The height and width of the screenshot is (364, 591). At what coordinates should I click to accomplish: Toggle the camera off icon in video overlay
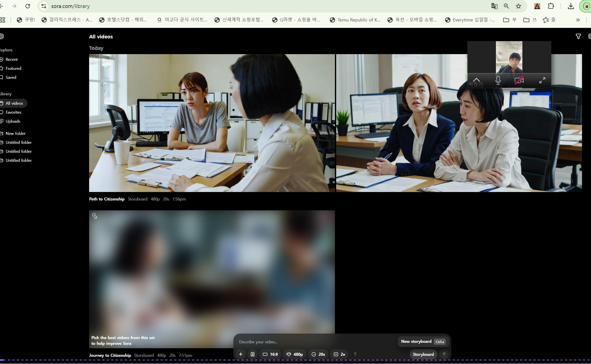pyautogui.click(x=519, y=81)
